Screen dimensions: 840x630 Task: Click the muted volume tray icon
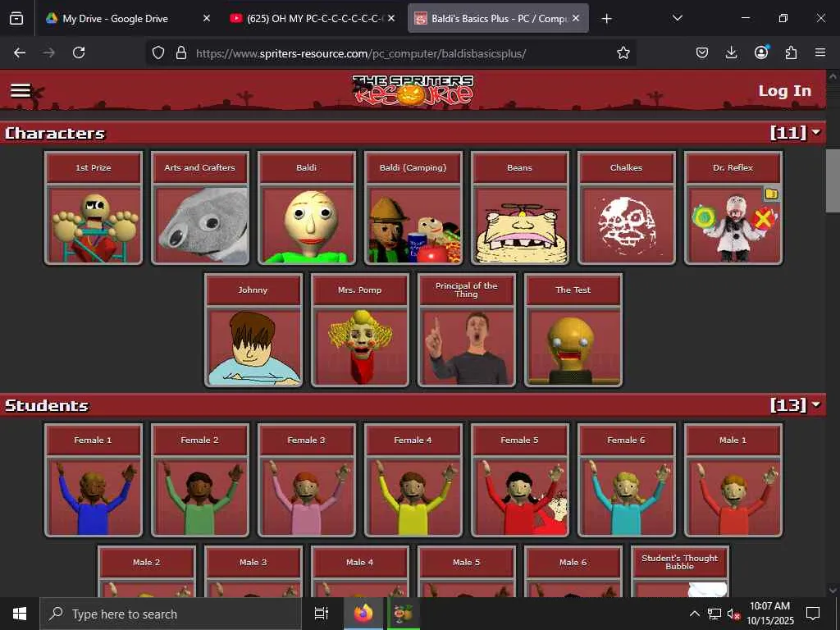[733, 614]
